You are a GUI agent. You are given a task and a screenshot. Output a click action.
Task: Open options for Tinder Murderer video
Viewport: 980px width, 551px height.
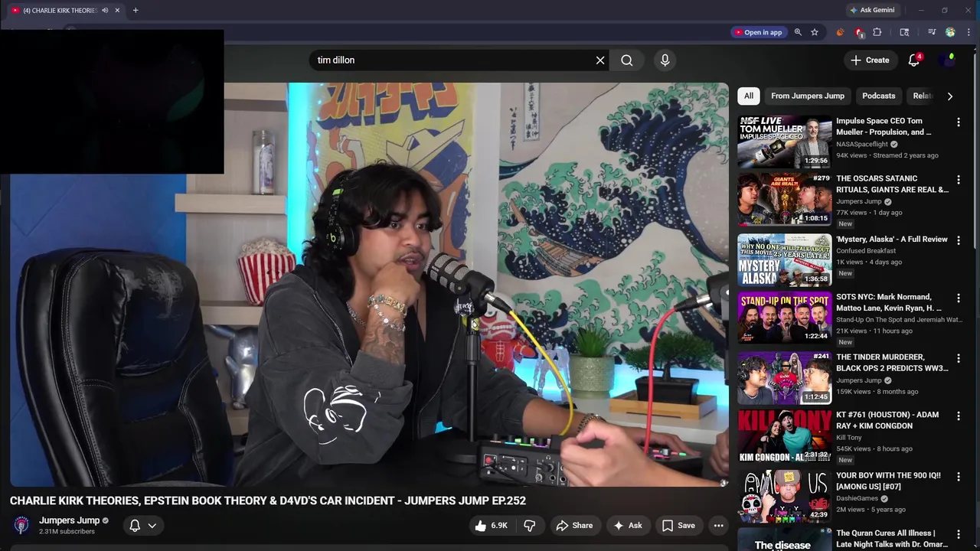(958, 359)
